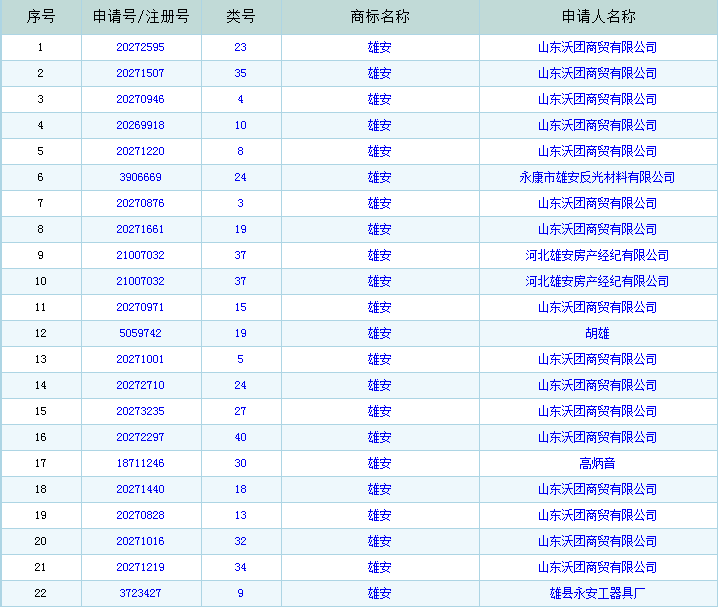Click the 申请号/注册号 column header

pyautogui.click(x=141, y=16)
